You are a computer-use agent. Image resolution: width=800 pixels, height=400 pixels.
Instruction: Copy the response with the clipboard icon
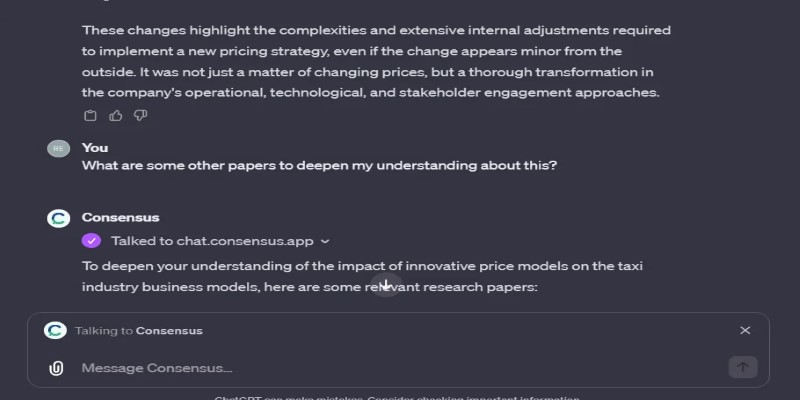(x=90, y=116)
